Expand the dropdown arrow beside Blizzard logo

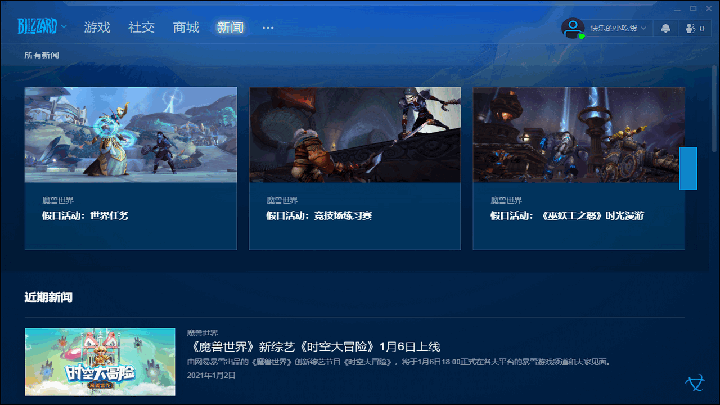tap(63, 27)
